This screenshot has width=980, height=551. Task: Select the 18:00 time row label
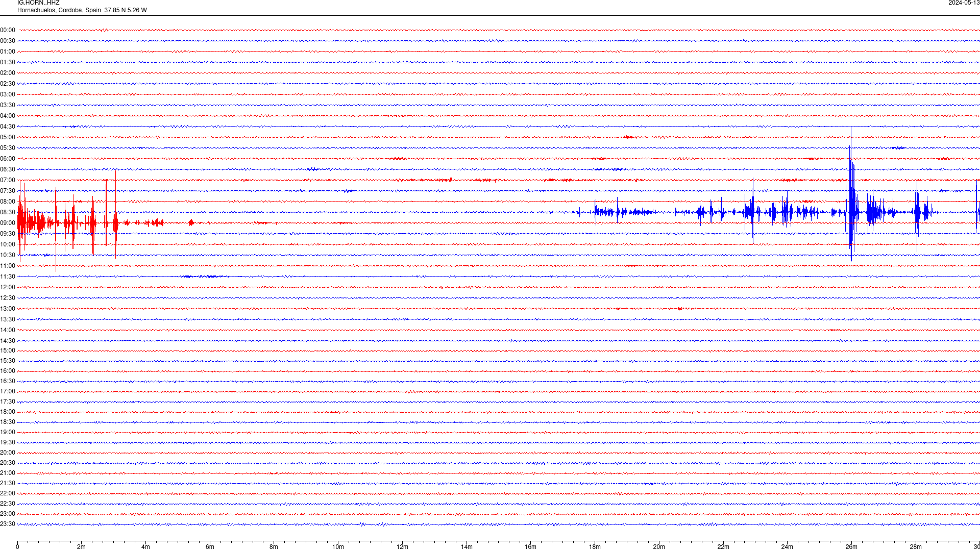click(x=8, y=412)
